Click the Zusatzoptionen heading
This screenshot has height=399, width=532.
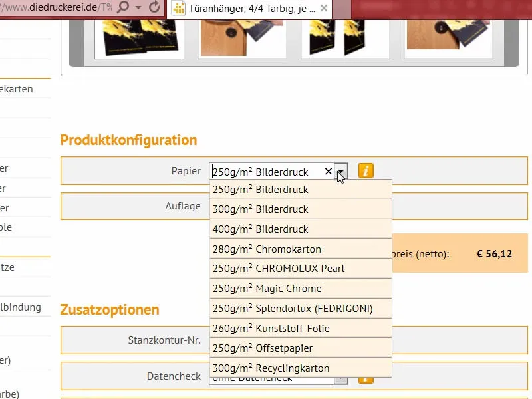[x=110, y=310]
